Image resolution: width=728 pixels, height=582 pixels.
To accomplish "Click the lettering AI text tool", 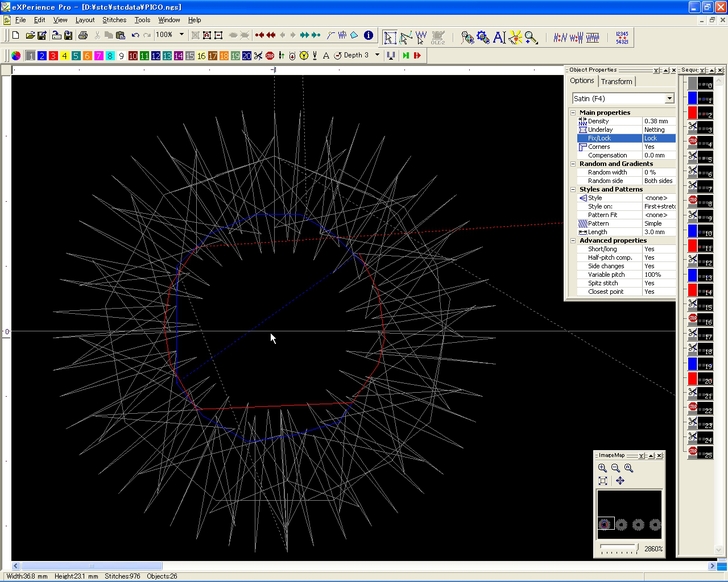I will point(499,38).
